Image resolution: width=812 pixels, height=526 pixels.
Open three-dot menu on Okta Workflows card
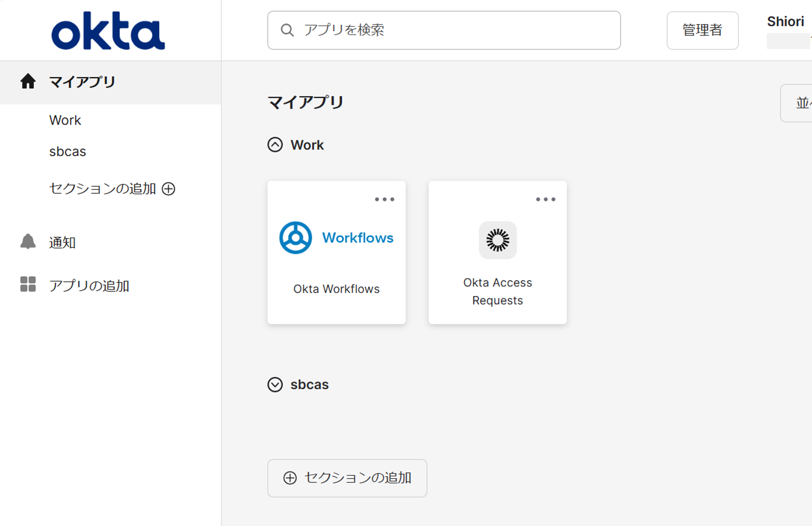coord(384,199)
